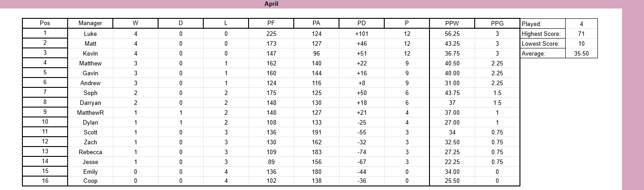
Task: Click the Coop manager cell
Action: 90,181
